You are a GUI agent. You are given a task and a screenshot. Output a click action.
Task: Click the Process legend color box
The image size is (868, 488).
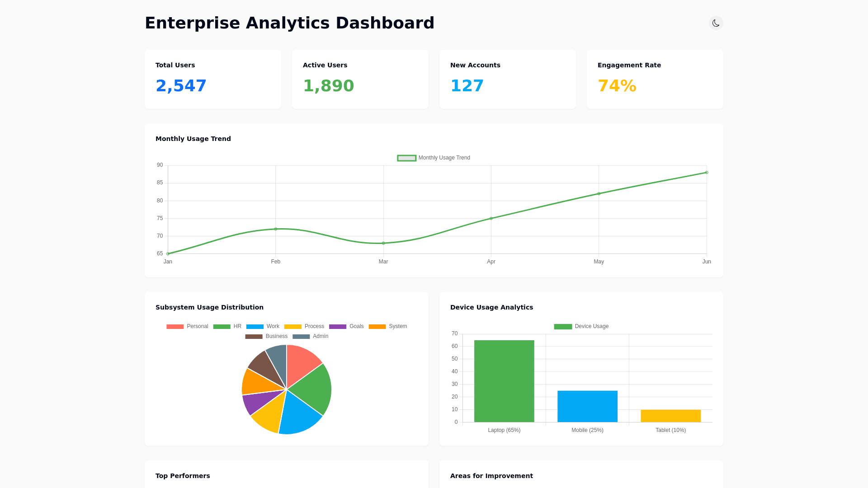pos(292,327)
